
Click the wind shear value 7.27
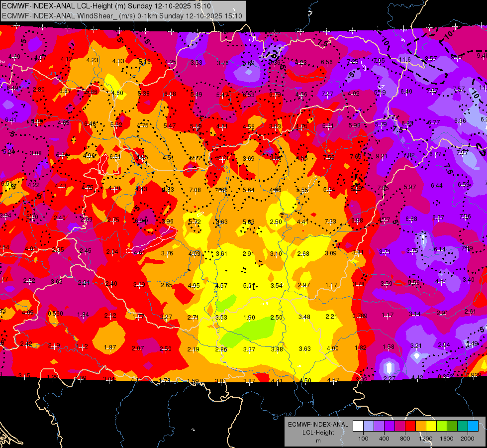coord(328,94)
